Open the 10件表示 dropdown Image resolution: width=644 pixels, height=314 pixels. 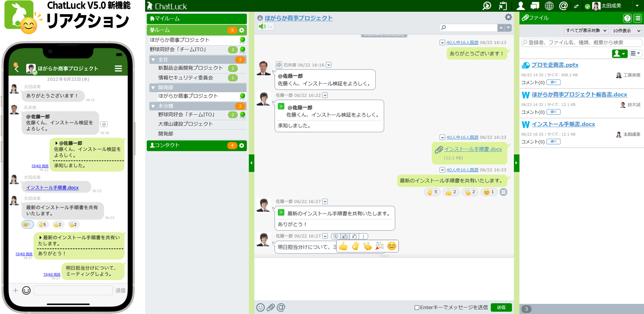(626, 30)
